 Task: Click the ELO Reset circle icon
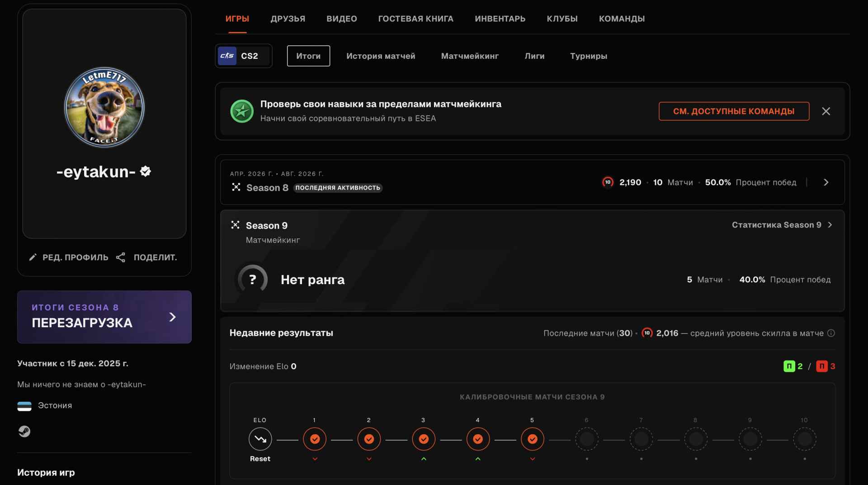(x=260, y=439)
